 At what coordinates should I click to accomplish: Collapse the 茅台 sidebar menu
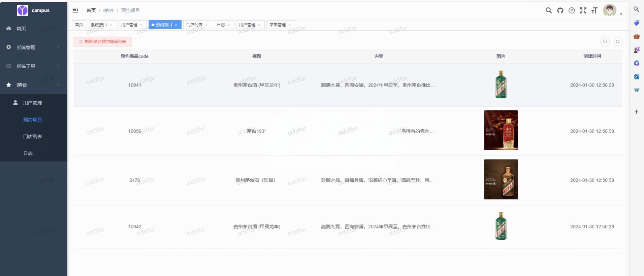coord(33,85)
